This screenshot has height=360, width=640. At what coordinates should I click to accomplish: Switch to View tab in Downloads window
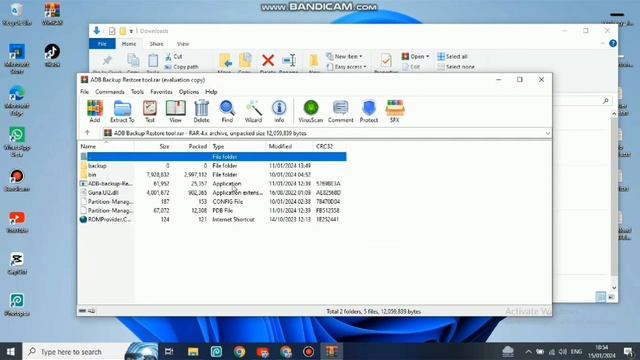pyautogui.click(x=183, y=44)
